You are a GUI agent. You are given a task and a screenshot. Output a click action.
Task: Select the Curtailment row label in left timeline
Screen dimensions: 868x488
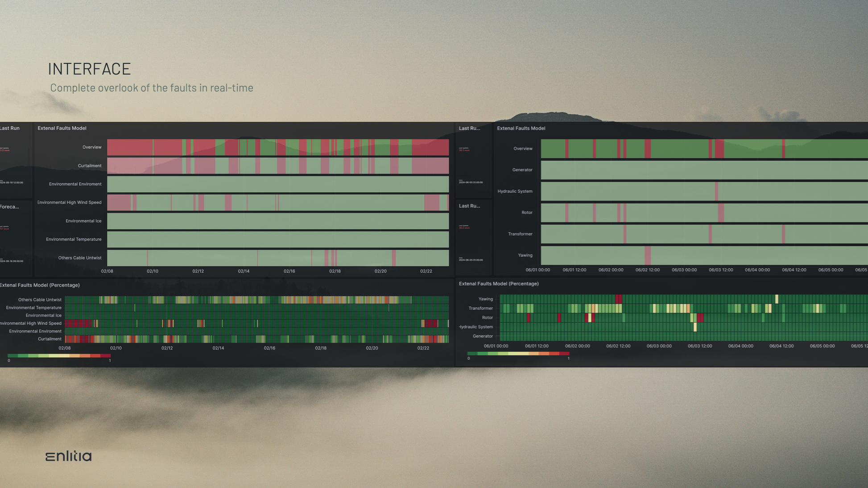[x=90, y=166]
